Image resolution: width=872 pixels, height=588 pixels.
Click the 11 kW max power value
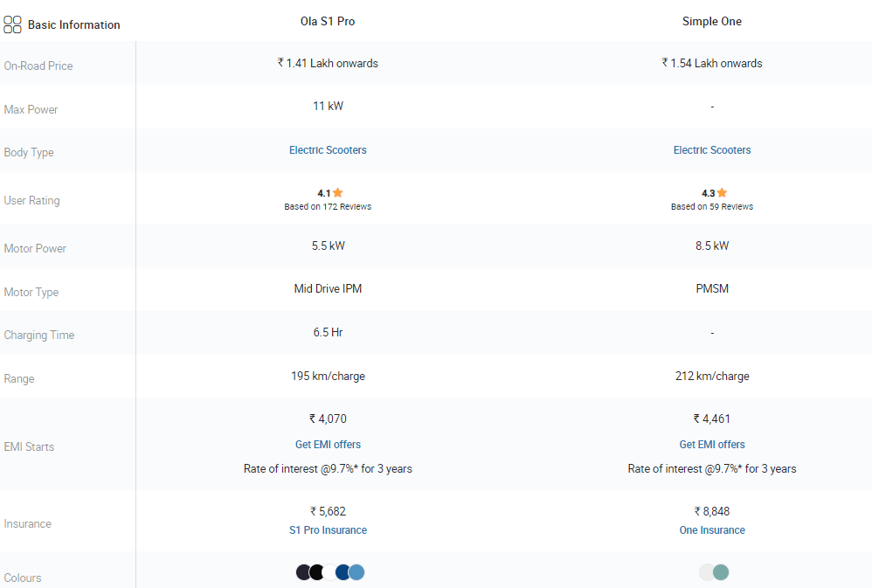point(329,106)
